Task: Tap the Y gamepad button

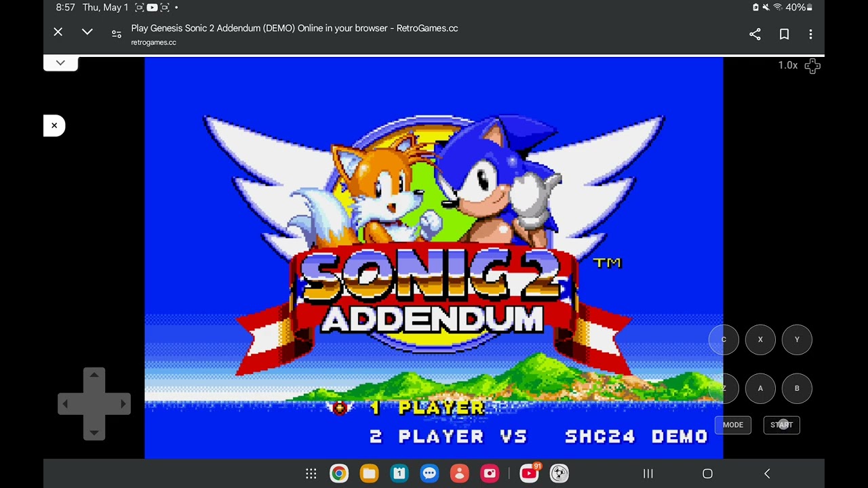Action: (797, 340)
